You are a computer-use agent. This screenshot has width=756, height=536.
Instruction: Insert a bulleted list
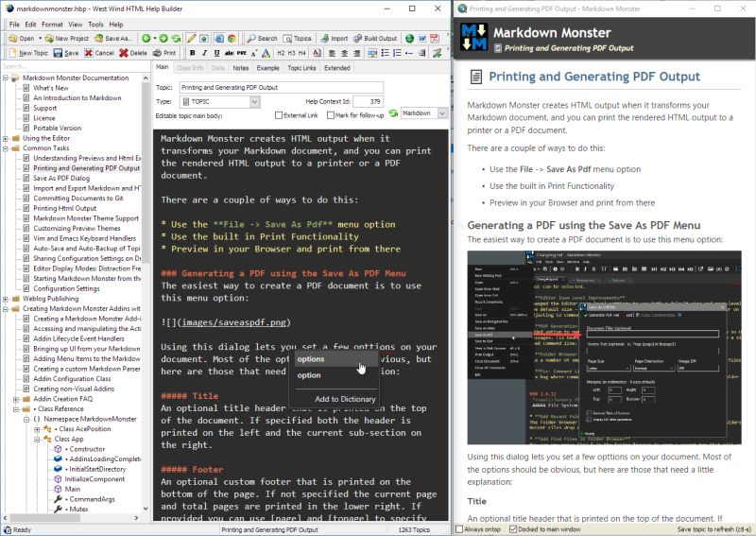click(x=386, y=53)
